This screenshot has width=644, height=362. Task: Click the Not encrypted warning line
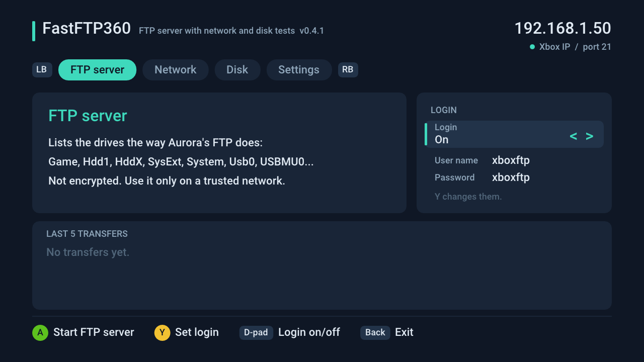[167, 181]
